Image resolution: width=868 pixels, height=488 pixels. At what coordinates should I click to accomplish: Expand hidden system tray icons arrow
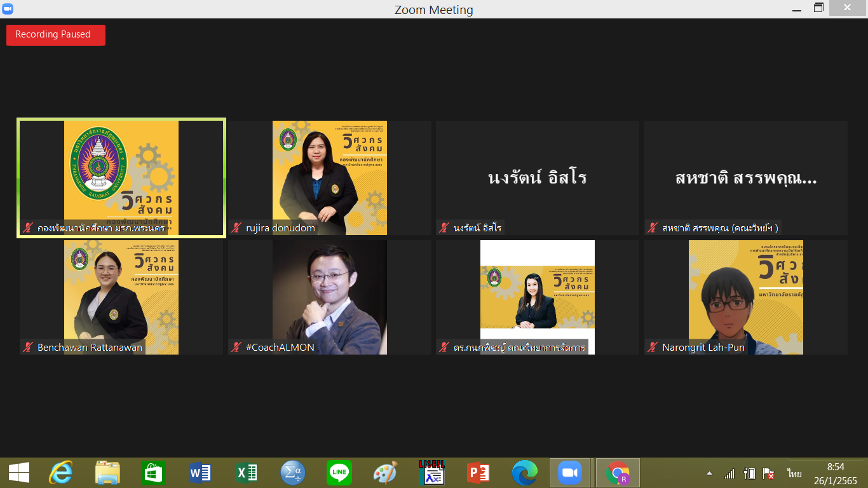pos(709,474)
